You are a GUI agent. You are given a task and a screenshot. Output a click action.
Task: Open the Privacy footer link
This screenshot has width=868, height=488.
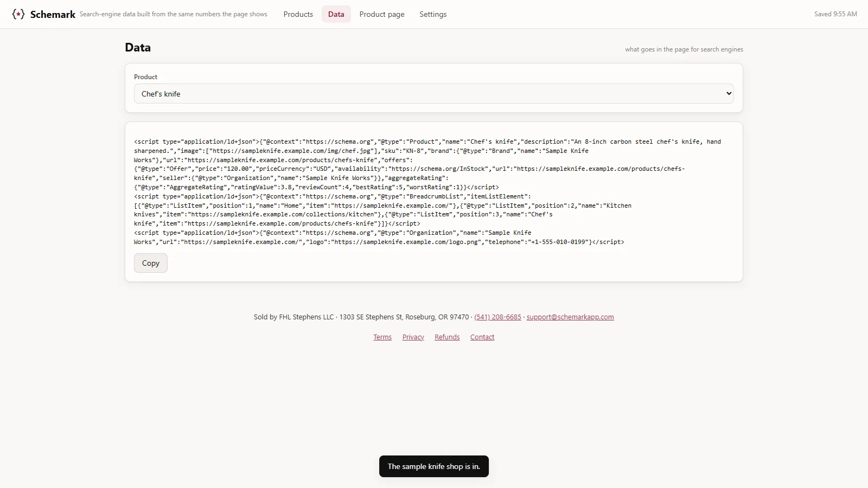click(413, 337)
